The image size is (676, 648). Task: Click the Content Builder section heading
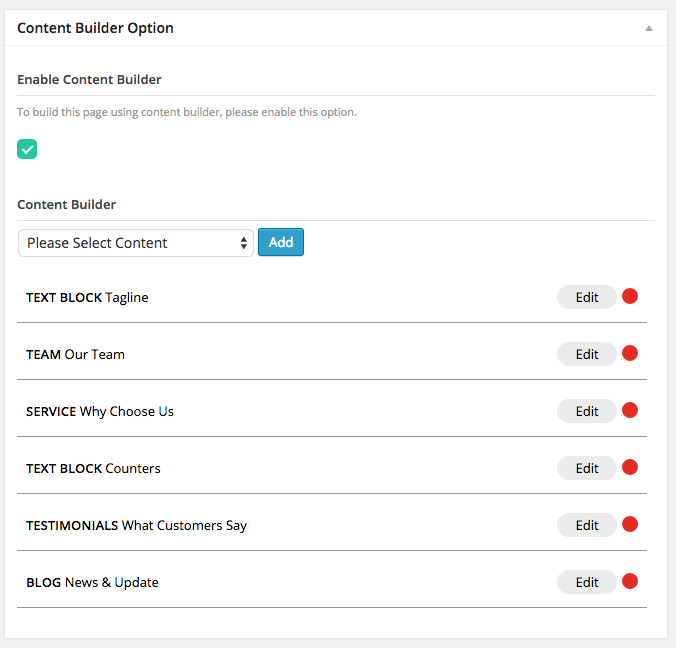[66, 204]
